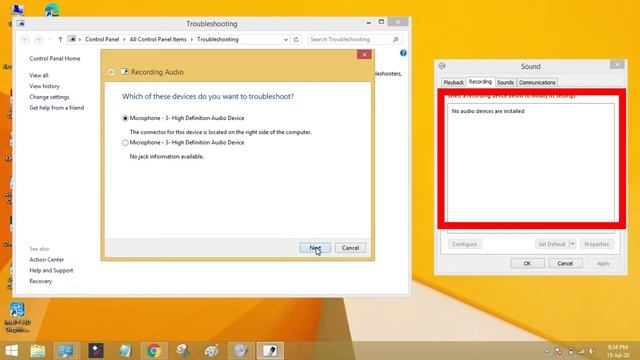Select the first Microphone radio button
640x360 pixels.
(125, 118)
